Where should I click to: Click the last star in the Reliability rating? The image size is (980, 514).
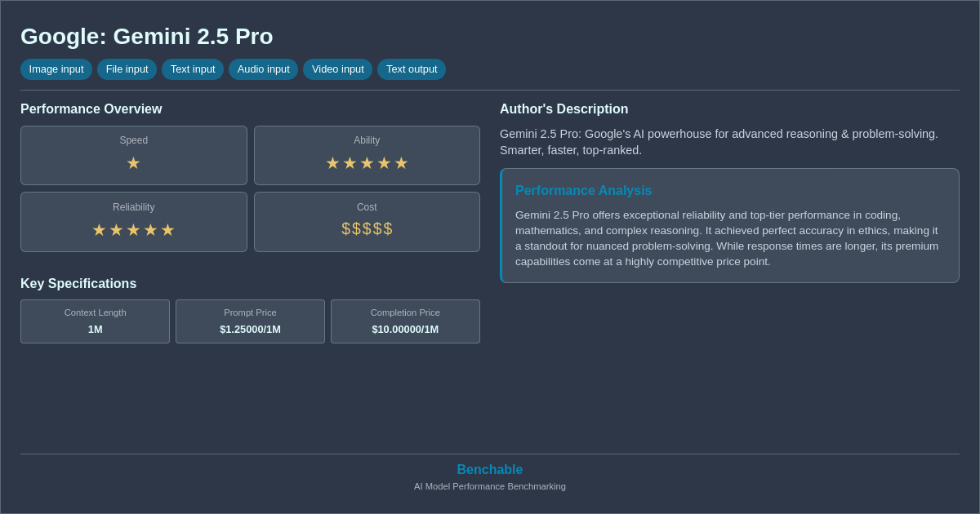[x=168, y=230]
